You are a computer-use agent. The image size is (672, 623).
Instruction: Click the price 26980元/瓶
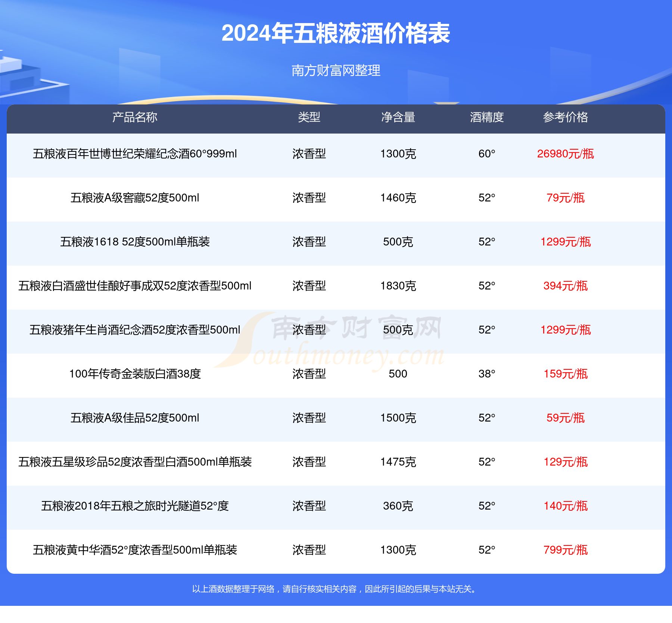(x=566, y=154)
